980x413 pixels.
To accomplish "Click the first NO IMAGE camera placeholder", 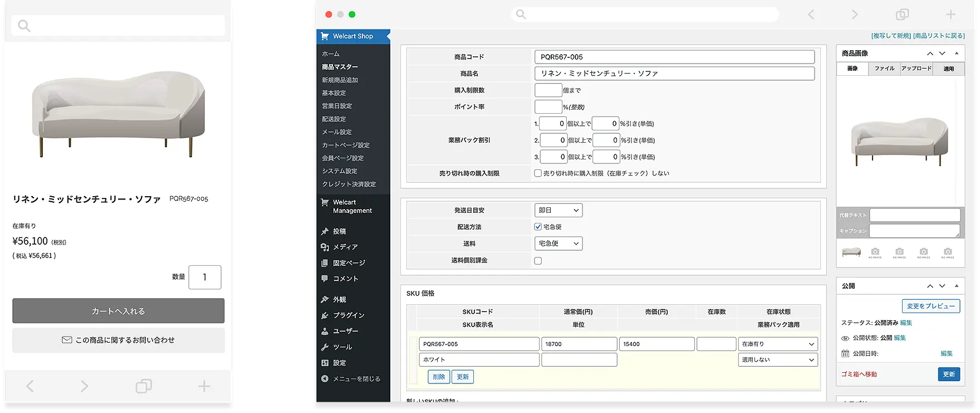I will (875, 253).
